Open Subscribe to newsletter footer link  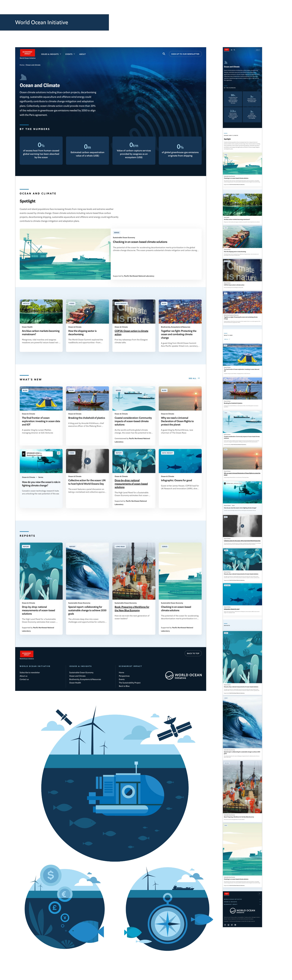coord(30,673)
